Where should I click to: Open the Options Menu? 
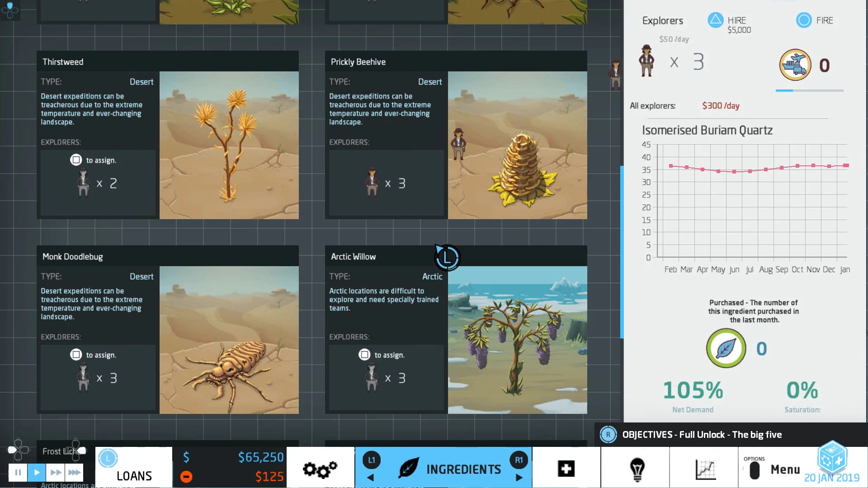click(x=778, y=469)
